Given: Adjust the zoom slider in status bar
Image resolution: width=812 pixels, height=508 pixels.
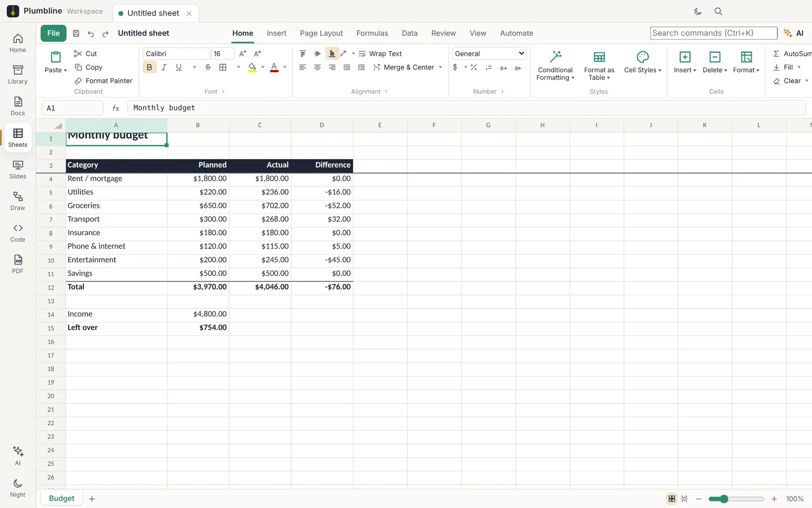Looking at the screenshot, I should click(736, 499).
